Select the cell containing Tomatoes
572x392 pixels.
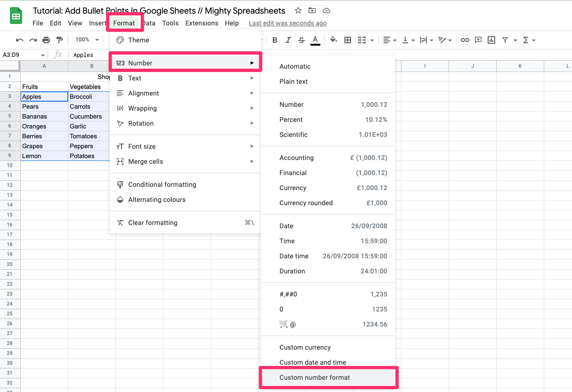tap(90, 136)
